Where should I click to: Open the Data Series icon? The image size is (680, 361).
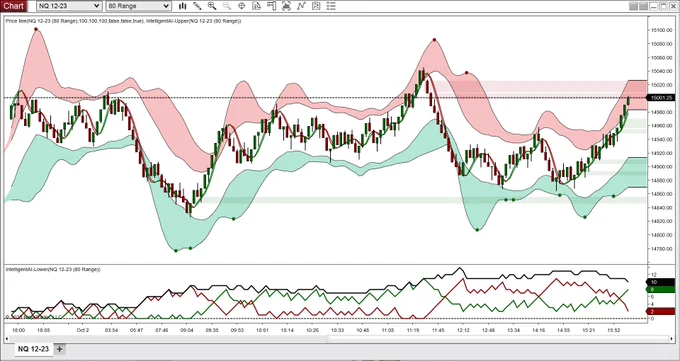pos(256,6)
